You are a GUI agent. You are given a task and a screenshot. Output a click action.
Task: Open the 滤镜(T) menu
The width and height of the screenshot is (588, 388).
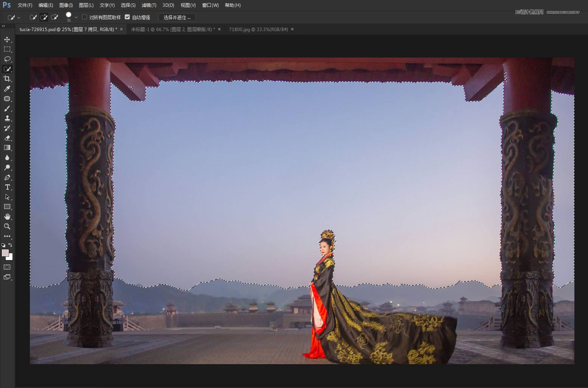(149, 5)
